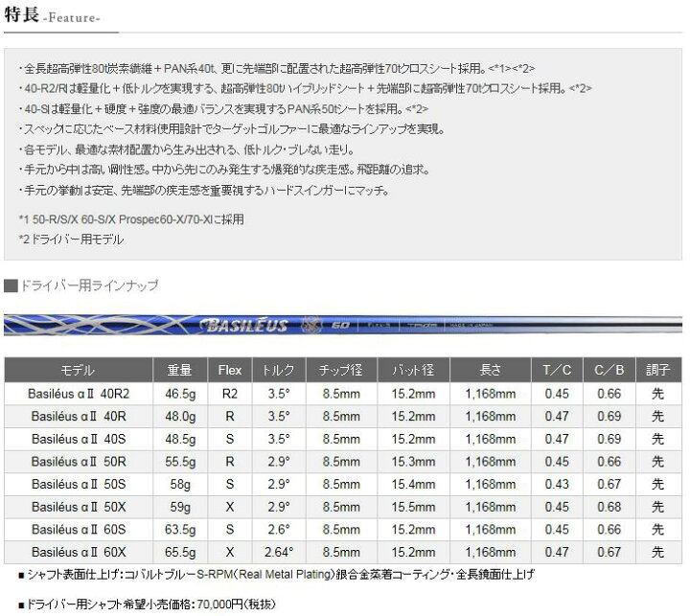Click the 1,168mm length in 40R2 row
The image size is (690, 616).
tap(491, 394)
